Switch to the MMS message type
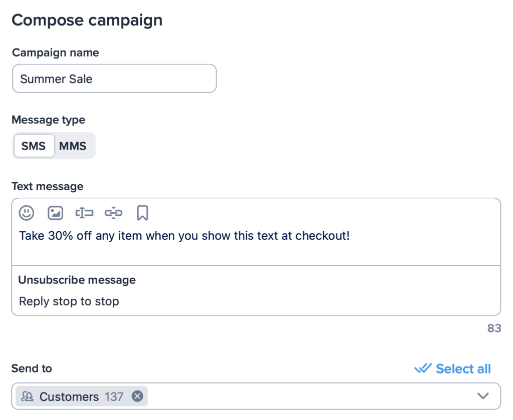 [73, 146]
